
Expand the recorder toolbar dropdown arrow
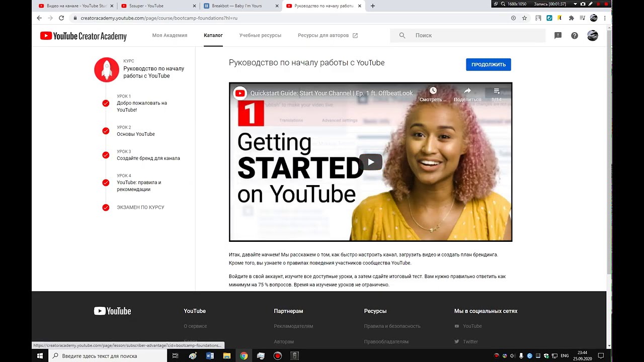coord(575,4)
